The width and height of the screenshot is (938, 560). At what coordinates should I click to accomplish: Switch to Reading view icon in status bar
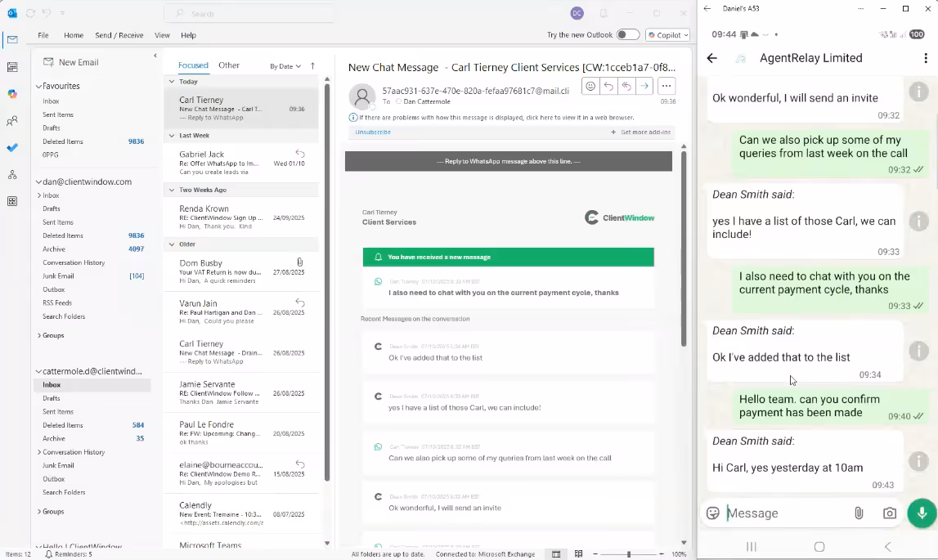point(578,554)
